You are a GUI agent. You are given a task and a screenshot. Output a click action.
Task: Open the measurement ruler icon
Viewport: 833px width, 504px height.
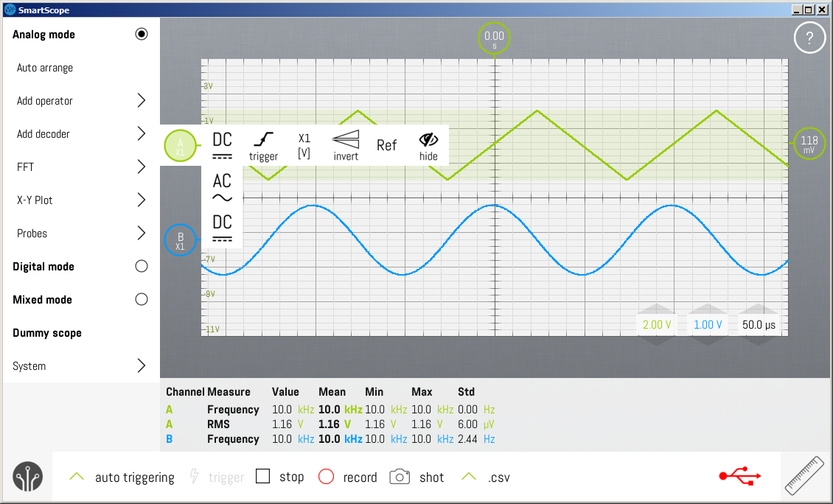[804, 476]
